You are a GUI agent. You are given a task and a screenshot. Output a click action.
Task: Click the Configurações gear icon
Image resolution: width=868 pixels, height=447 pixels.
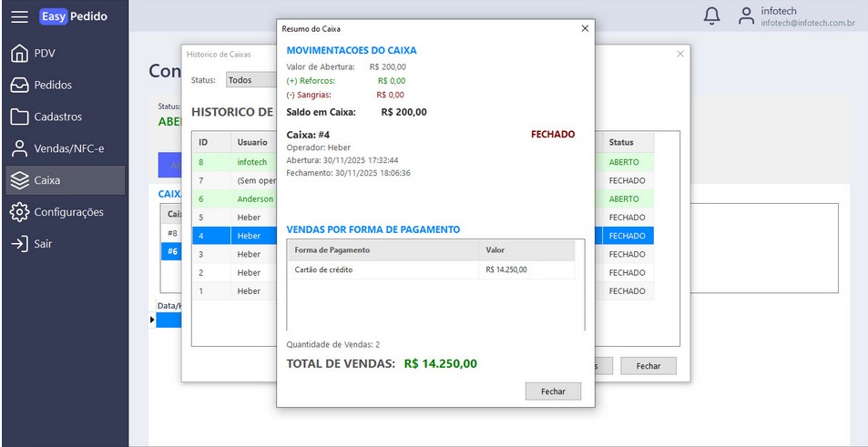[x=19, y=212]
